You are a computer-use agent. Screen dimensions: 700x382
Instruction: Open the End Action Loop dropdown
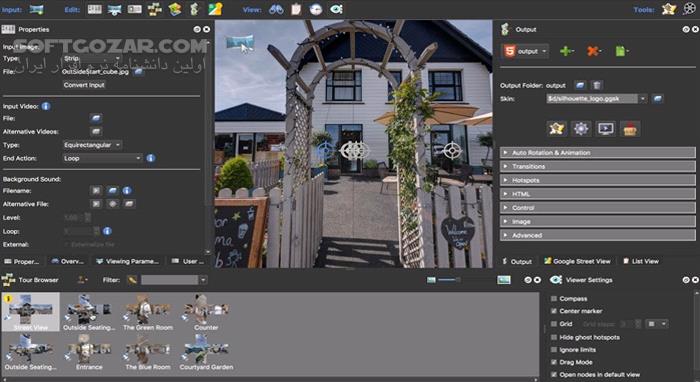pos(102,158)
